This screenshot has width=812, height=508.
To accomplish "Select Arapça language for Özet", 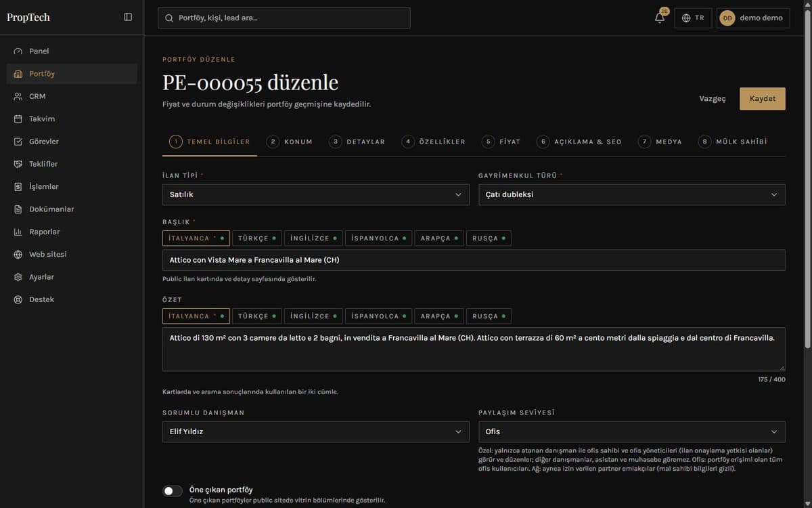I will [439, 316].
